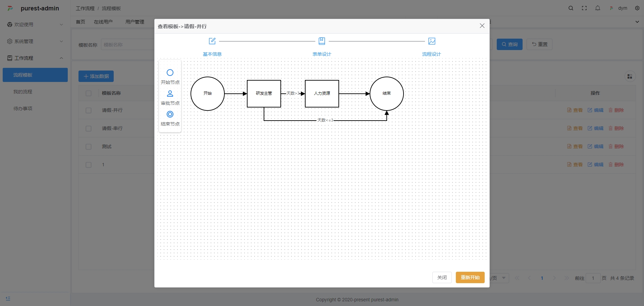
Task: Edit the 测试 template
Action: tap(595, 146)
